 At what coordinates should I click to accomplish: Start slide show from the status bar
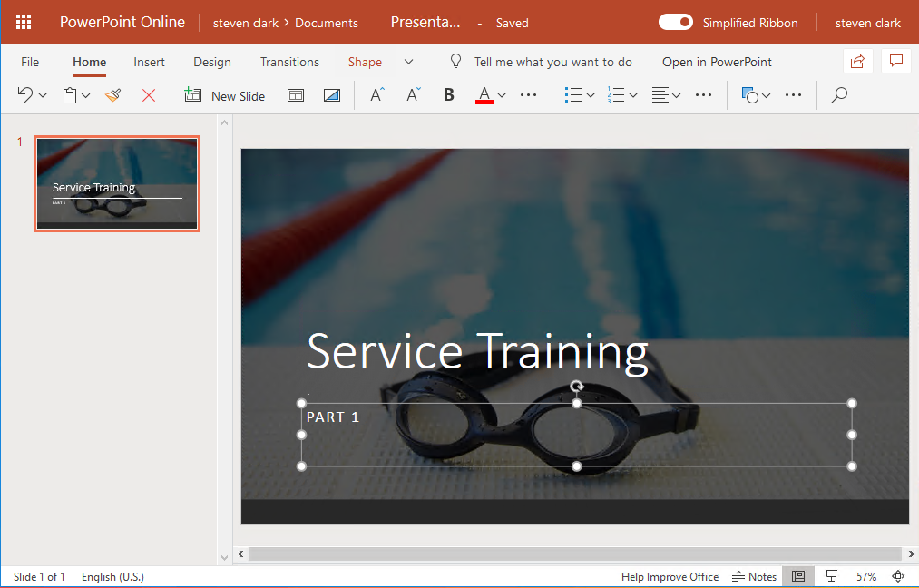(831, 576)
